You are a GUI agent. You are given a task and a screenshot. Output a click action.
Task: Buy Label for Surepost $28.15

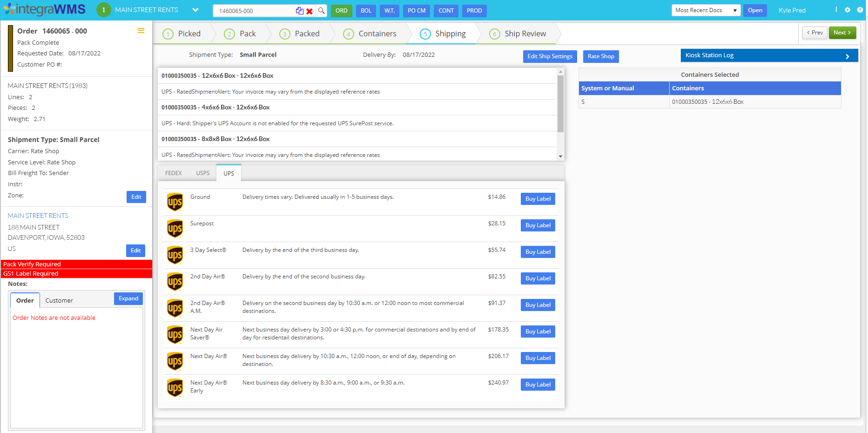(x=538, y=225)
